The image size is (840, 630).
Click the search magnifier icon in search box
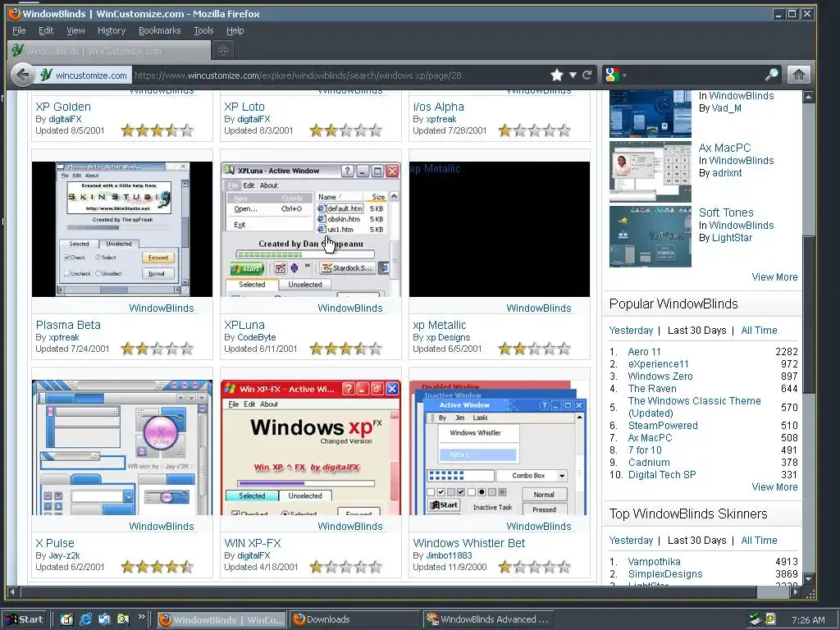(x=771, y=75)
